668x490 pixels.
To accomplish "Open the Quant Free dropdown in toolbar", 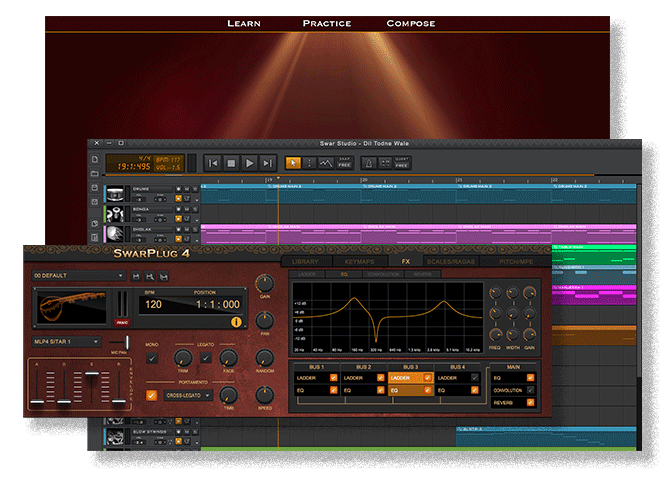I will (402, 163).
